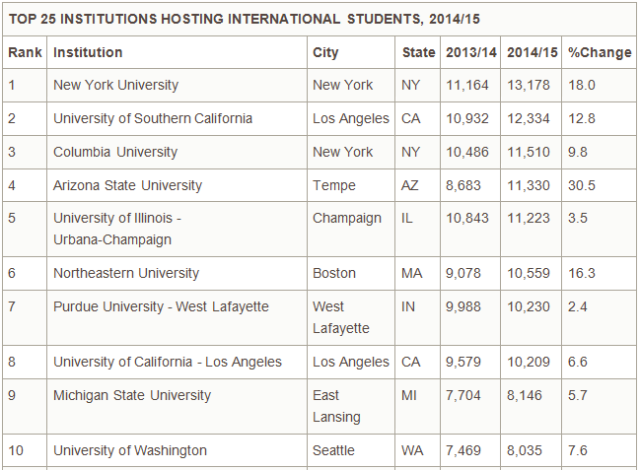Click University of California - Los Angeles
Image resolution: width=640 pixels, height=470 pixels.
click(167, 362)
